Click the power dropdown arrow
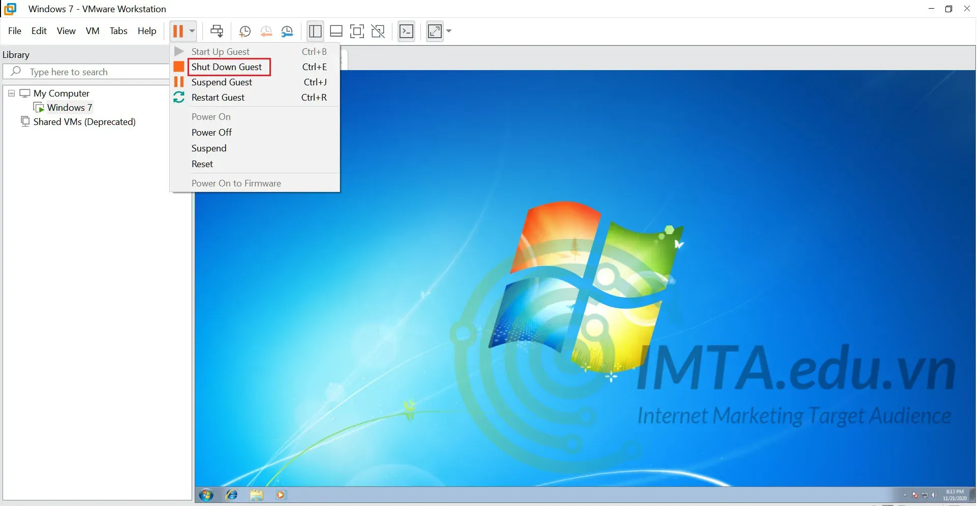 click(x=192, y=31)
